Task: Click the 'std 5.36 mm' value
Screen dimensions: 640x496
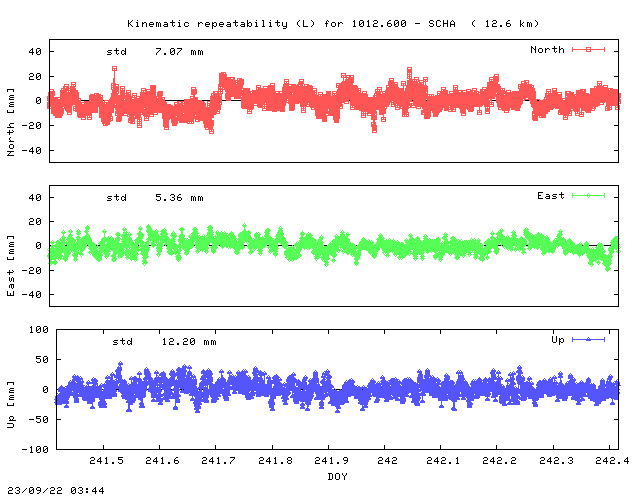Action: pyautogui.click(x=155, y=198)
